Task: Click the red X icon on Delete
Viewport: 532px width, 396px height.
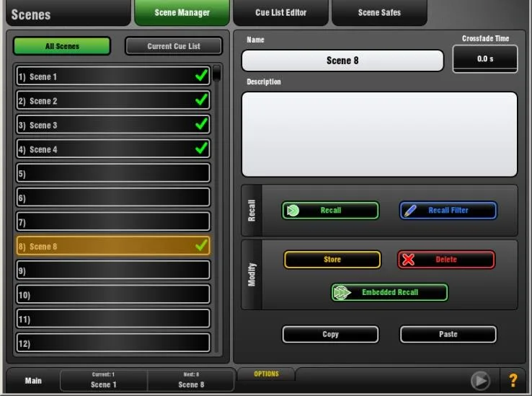Action: tap(408, 260)
